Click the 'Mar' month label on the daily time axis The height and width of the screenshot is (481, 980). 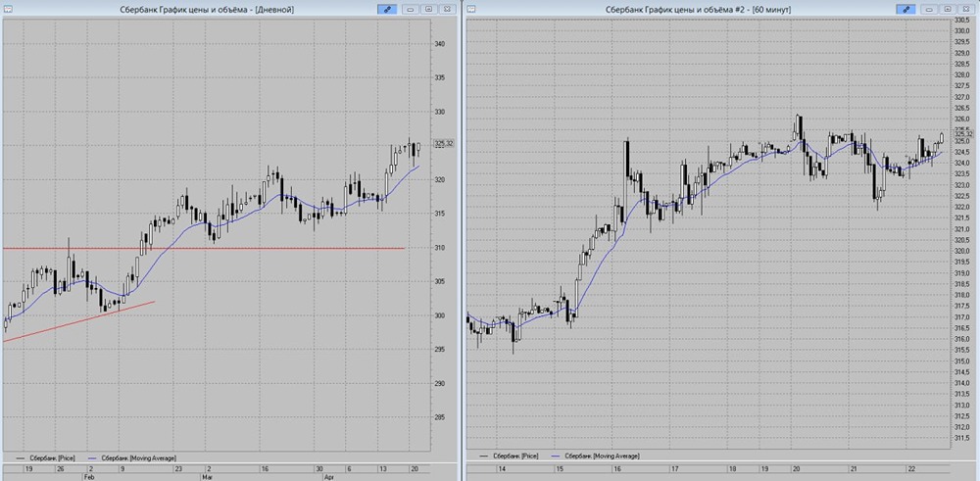pos(206,476)
